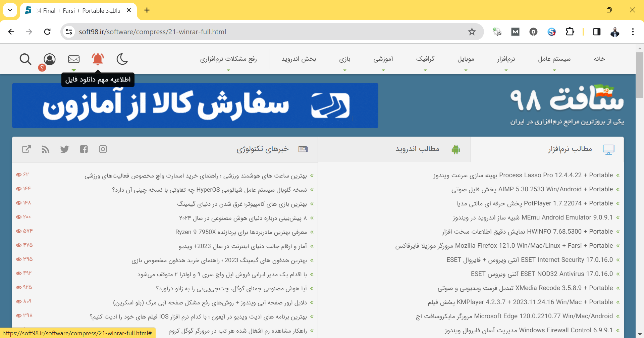
Task: Open Mozilla Firefox 121.0 link
Action: tap(504, 246)
